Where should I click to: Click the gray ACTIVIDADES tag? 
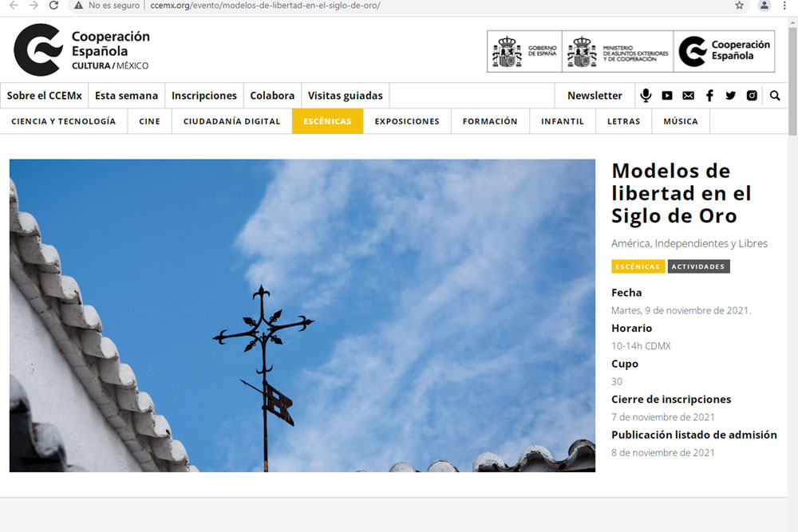pyautogui.click(x=698, y=266)
